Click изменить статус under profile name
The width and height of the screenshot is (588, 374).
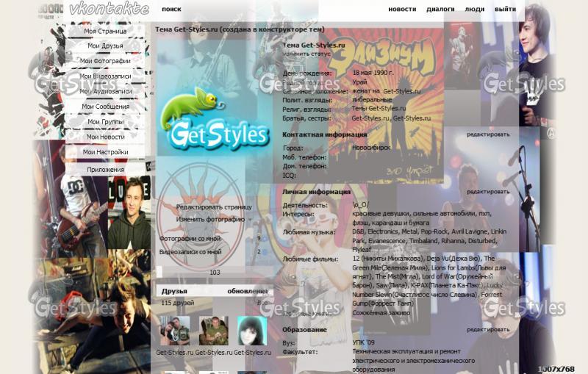(306, 54)
